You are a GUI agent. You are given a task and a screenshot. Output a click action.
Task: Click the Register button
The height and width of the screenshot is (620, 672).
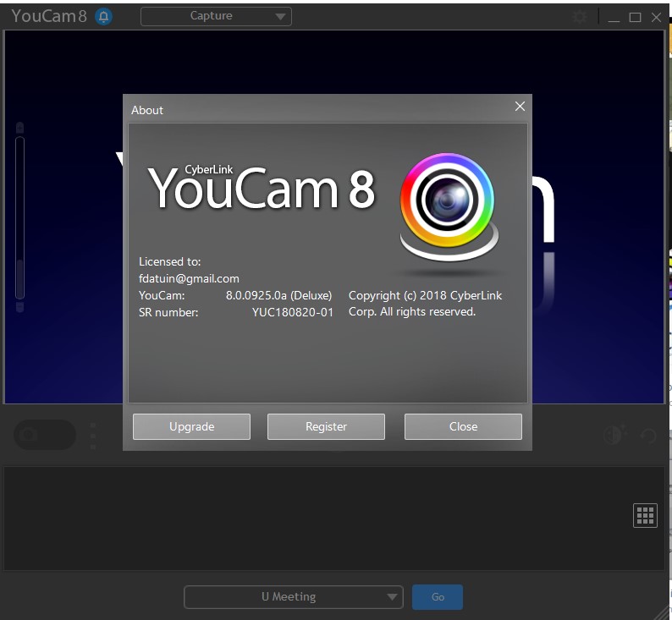[x=326, y=426]
